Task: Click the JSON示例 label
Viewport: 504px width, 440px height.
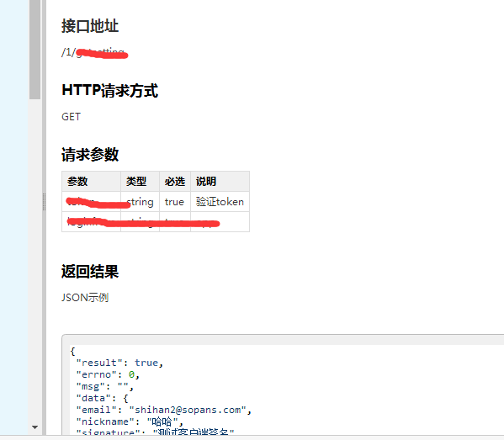Action: click(x=85, y=298)
